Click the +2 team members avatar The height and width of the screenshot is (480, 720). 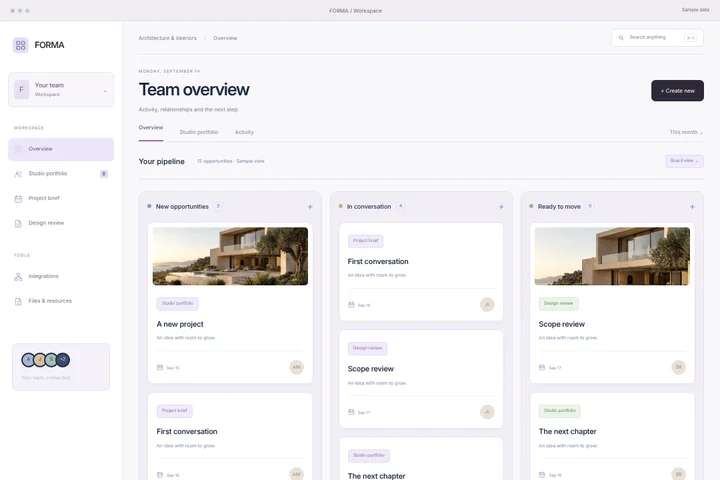(x=63, y=360)
